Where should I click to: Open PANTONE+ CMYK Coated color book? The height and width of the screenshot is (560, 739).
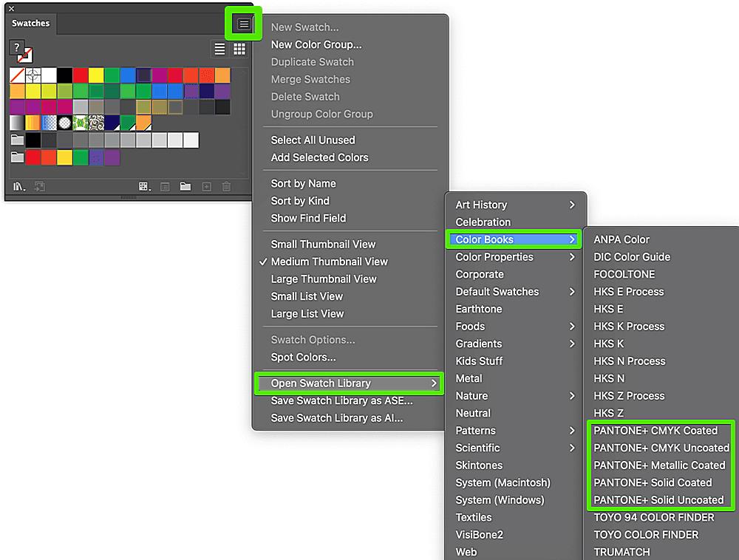click(x=655, y=431)
